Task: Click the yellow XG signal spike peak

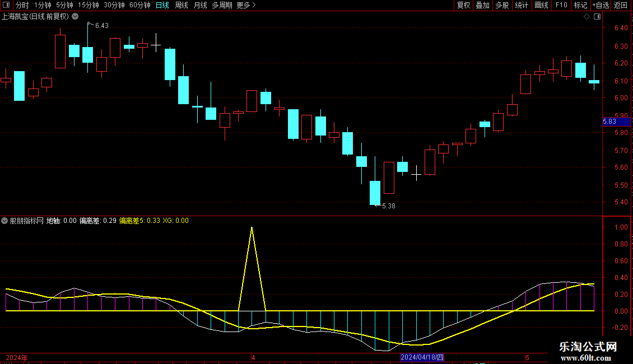Action: pos(252,228)
